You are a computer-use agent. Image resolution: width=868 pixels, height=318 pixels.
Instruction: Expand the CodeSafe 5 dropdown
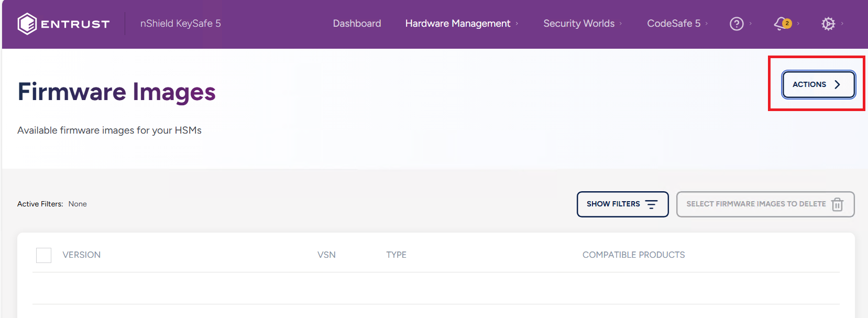677,24
